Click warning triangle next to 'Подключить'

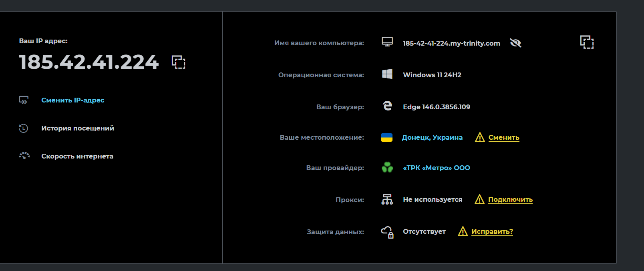479,199
